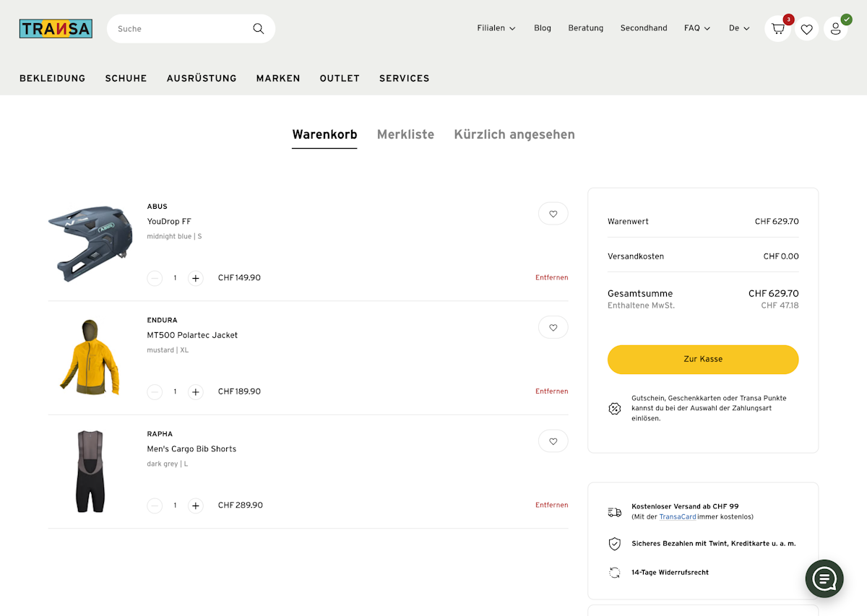867x616 pixels.
Task: Open the Bekleidung menu
Action: (x=53, y=78)
